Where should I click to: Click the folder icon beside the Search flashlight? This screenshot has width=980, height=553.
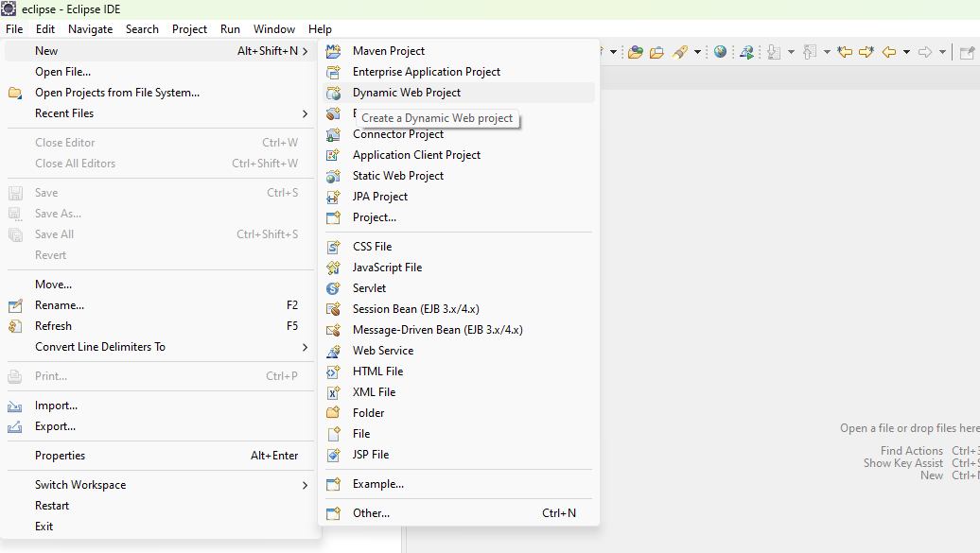click(636, 51)
